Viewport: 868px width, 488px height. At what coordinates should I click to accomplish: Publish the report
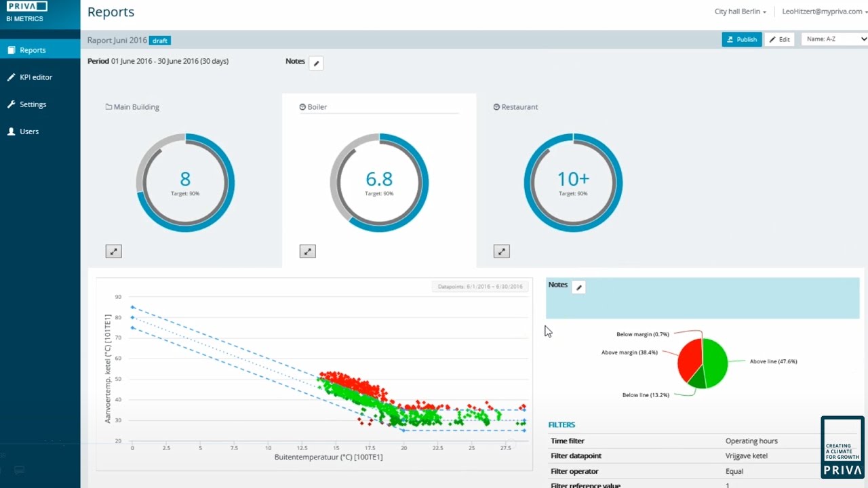[x=742, y=39]
